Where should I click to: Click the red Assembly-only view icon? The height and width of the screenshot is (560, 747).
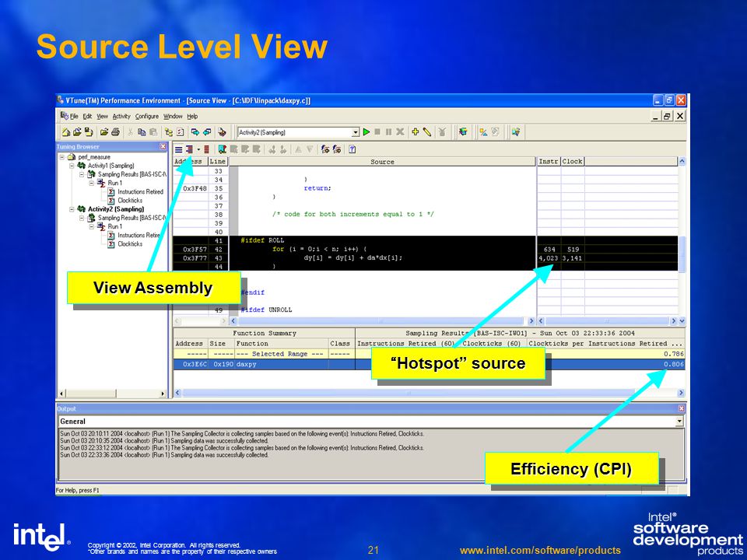(206, 149)
